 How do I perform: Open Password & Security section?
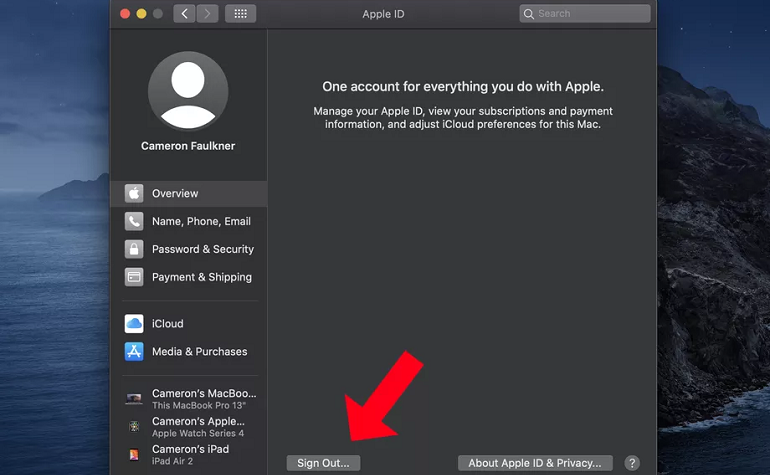tap(189, 250)
